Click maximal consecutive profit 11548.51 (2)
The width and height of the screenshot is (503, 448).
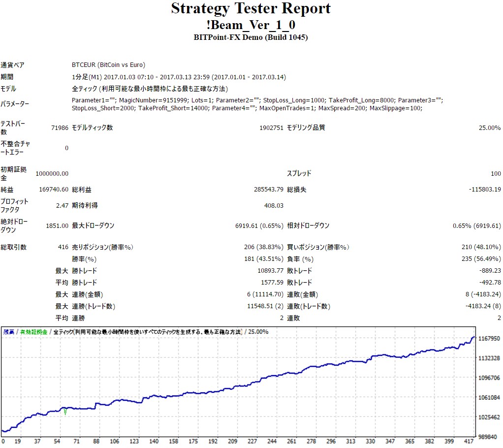coord(265,306)
